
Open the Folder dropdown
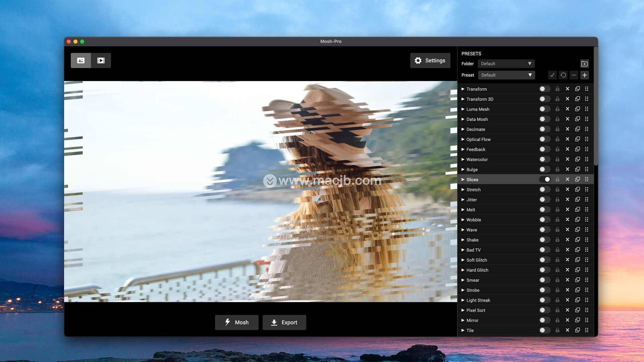tap(506, 64)
